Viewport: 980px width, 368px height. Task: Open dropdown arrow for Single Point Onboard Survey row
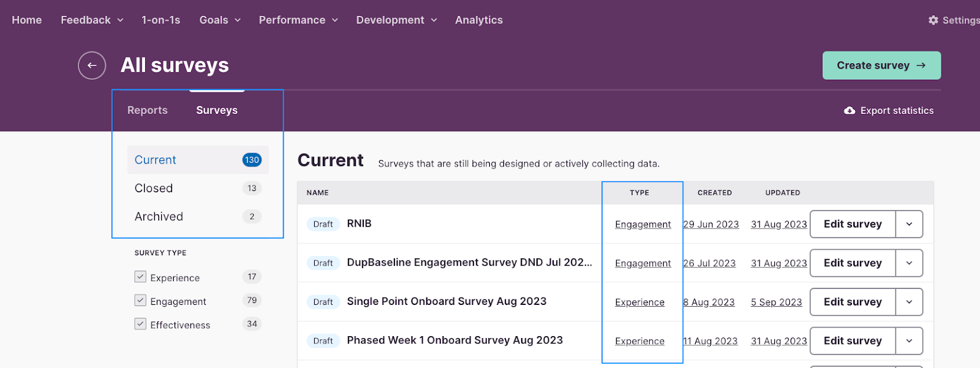point(909,302)
